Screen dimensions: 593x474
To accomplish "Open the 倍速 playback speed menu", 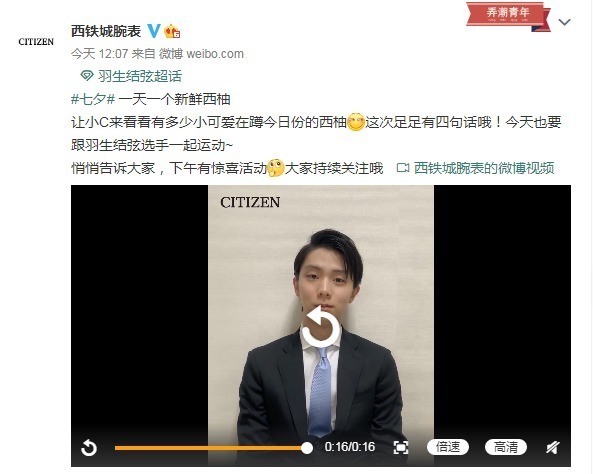I will (448, 447).
